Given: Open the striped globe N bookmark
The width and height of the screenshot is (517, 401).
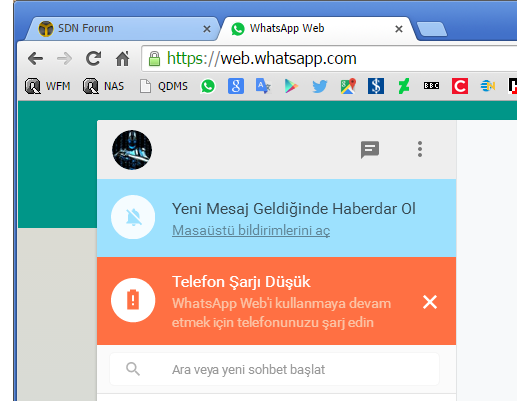Looking at the screenshot, I should pyautogui.click(x=488, y=86).
